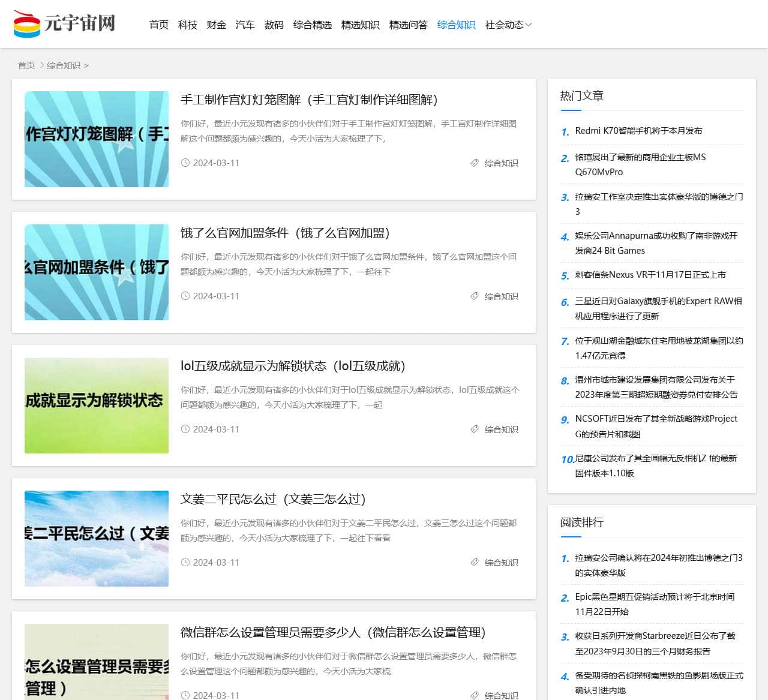Click 首页 in the breadcrumb trail

26,65
